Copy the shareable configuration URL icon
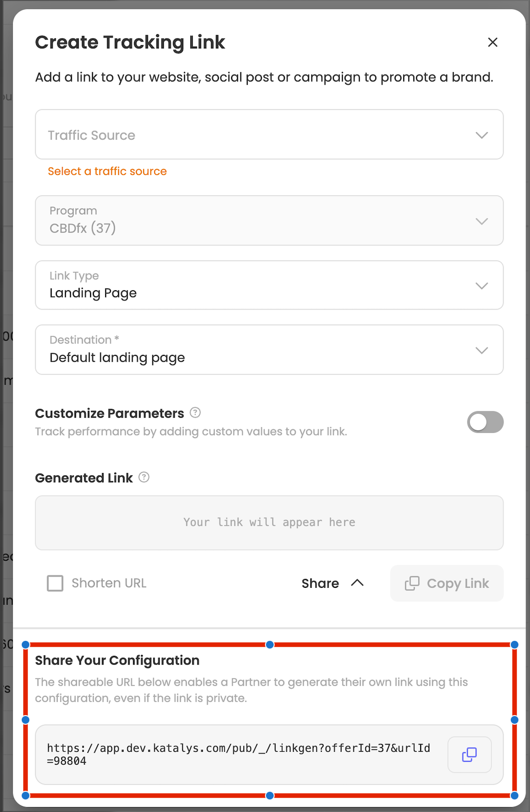 tap(469, 755)
